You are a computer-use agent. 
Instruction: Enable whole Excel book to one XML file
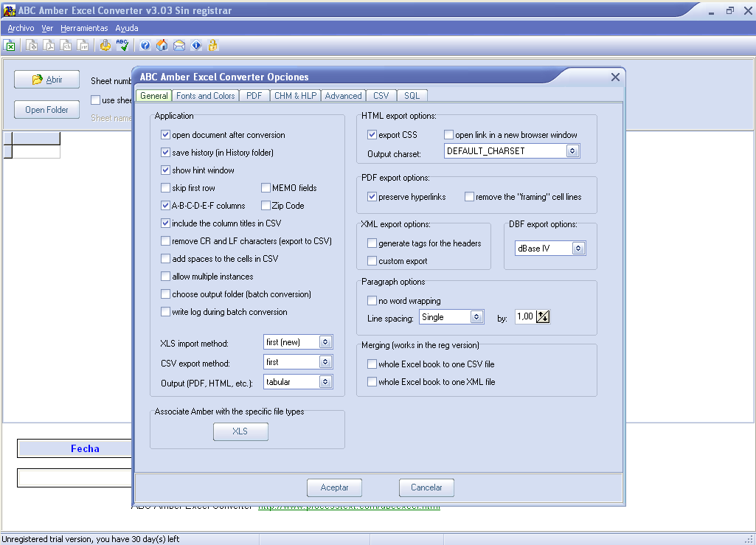click(372, 381)
